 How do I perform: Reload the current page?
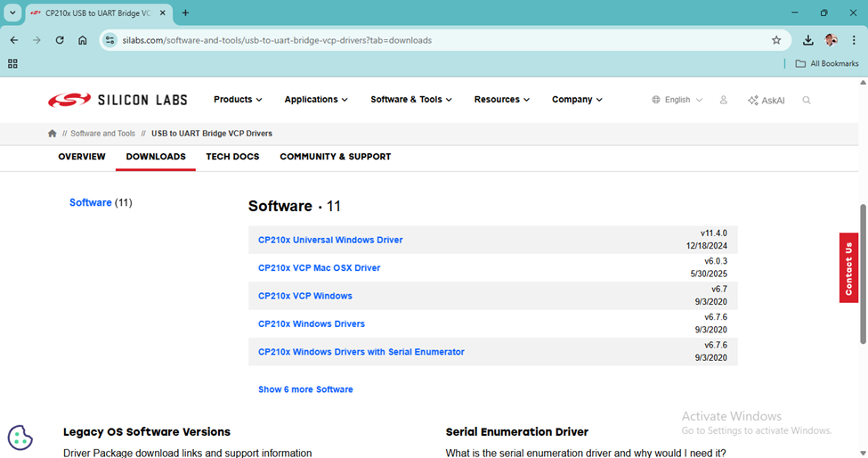coord(60,40)
